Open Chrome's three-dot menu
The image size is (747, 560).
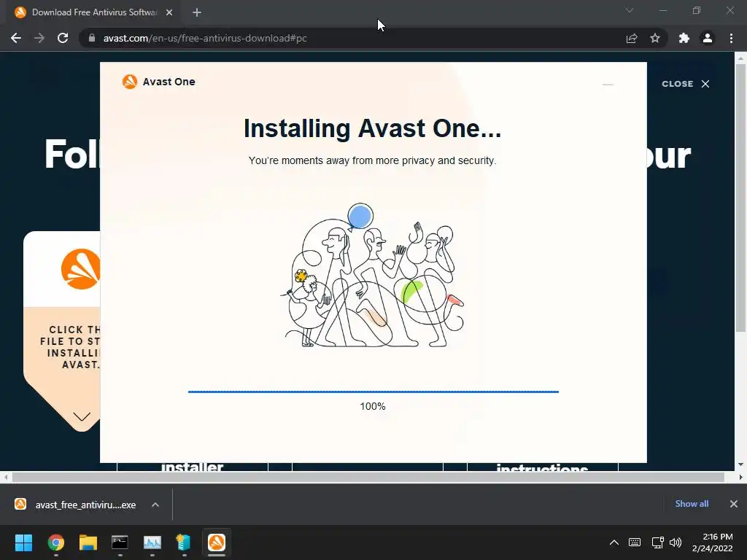[731, 38]
